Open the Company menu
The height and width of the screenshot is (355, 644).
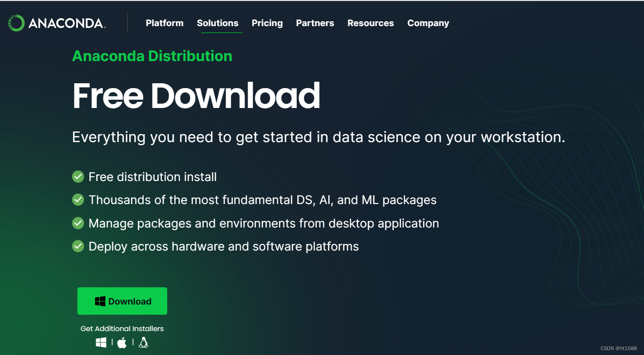(428, 23)
